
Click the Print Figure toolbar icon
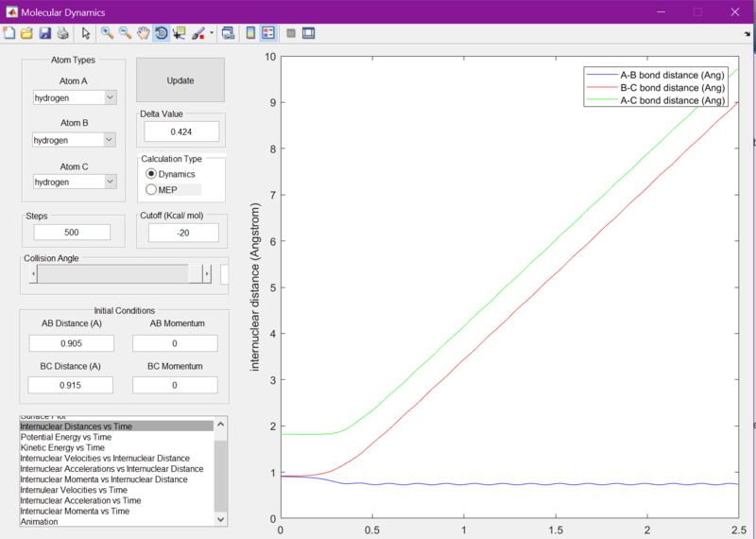coord(62,33)
